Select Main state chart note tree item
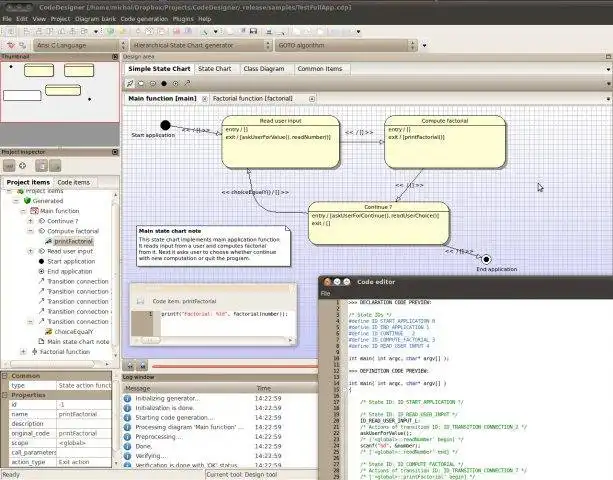This screenshot has width=613, height=480. click(x=78, y=342)
